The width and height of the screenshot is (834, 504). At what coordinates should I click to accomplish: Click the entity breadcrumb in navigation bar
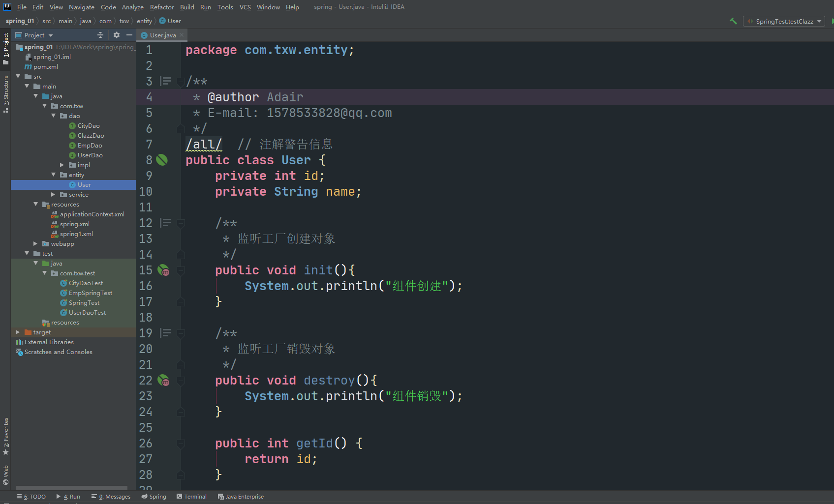click(144, 21)
